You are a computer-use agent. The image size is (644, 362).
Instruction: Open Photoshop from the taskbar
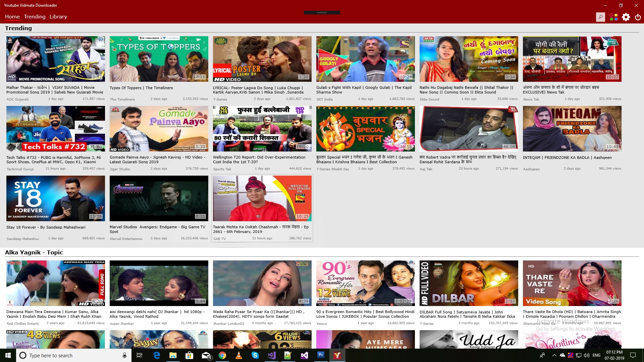(x=321, y=355)
